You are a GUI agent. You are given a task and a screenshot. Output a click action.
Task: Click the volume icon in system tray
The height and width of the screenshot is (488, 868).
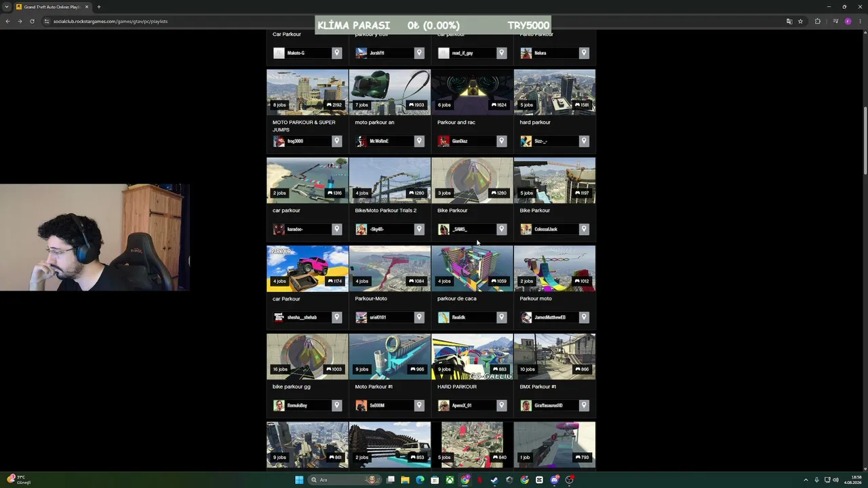835,480
